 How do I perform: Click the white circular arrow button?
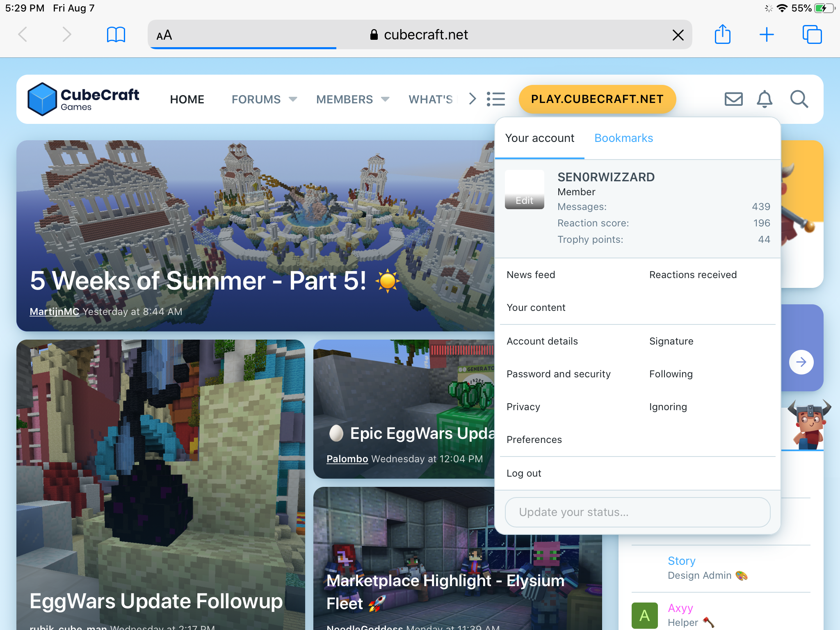pos(801,362)
